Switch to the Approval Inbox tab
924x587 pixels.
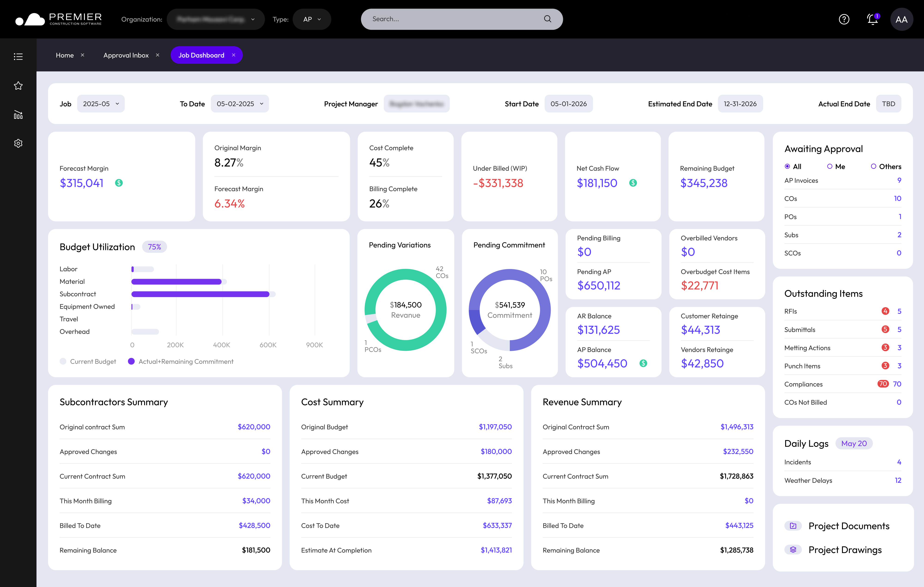[x=126, y=55]
